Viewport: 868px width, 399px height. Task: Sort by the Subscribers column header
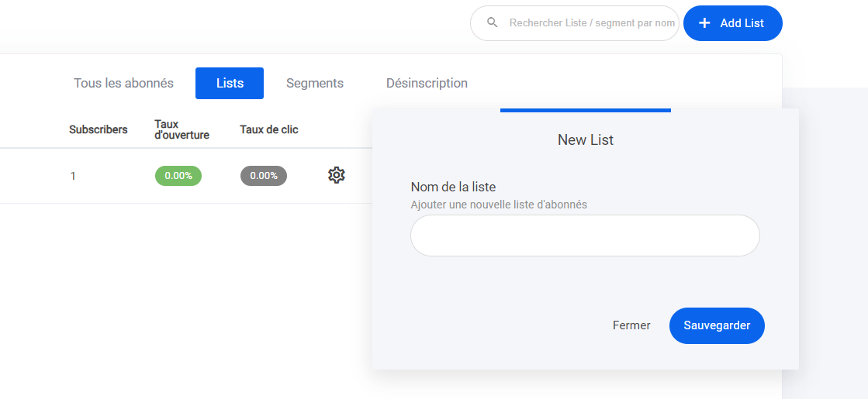coord(98,129)
